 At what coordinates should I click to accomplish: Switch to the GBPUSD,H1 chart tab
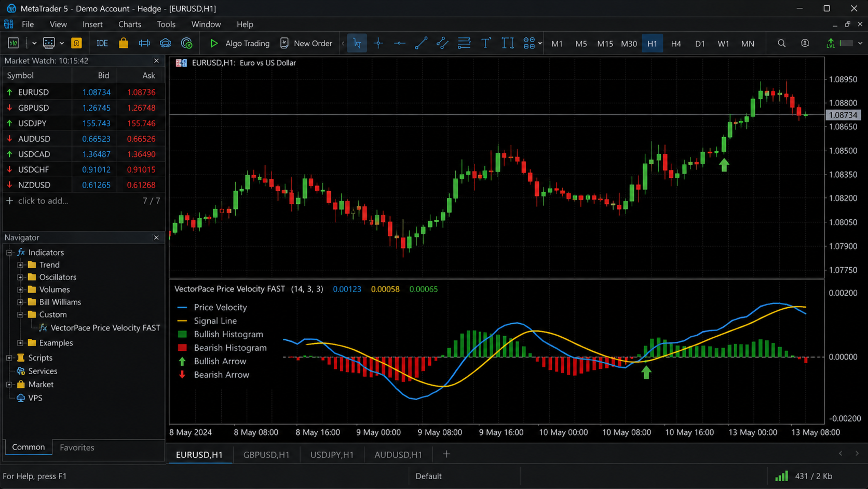tap(266, 455)
